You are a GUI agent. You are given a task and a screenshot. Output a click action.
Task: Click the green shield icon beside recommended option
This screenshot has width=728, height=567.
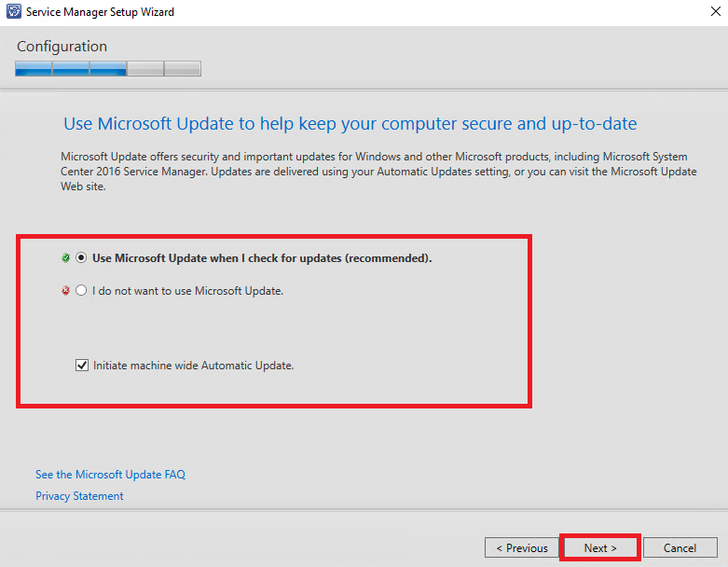point(66,258)
